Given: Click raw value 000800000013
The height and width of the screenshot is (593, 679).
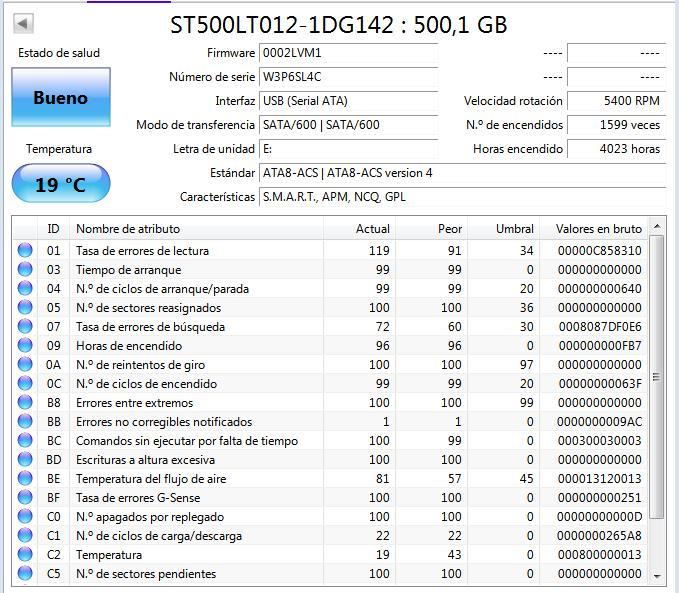Looking at the screenshot, I should 599,554.
